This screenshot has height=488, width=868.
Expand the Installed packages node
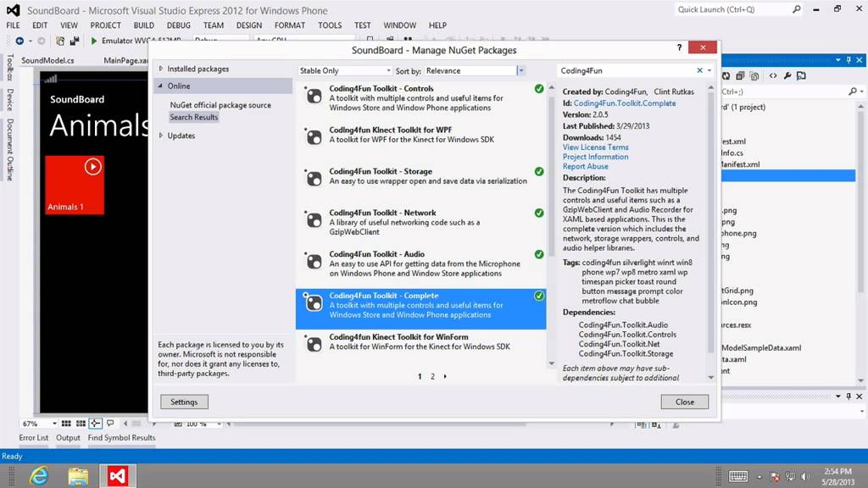[160, 69]
